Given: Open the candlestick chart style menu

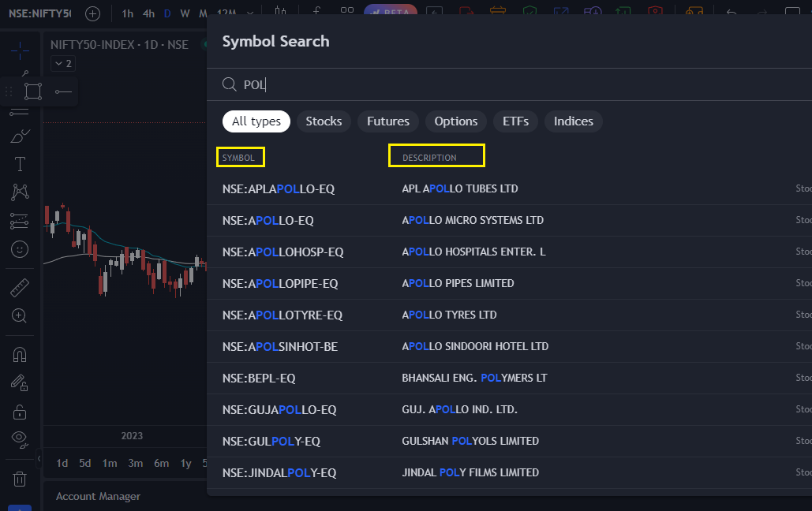Looking at the screenshot, I should 280,11.
